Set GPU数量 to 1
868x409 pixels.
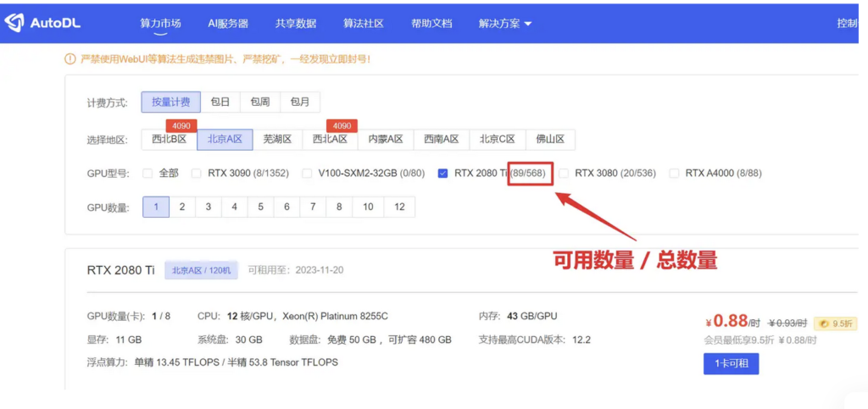coord(156,207)
